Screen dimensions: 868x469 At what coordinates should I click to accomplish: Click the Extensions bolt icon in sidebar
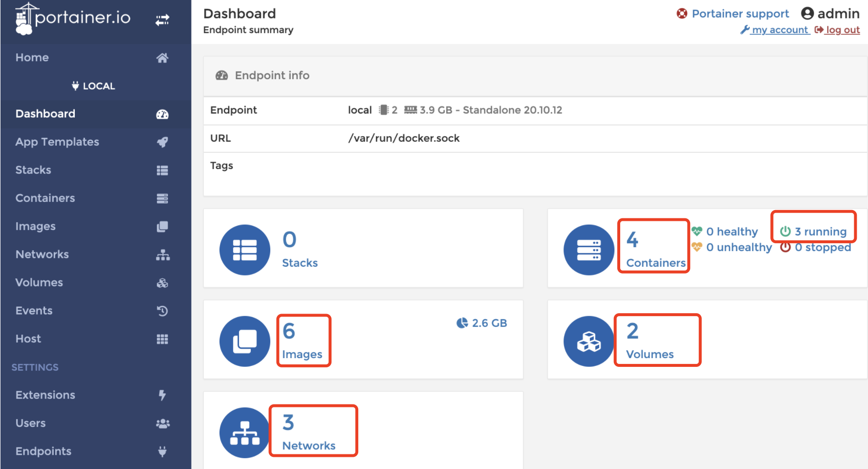(162, 395)
